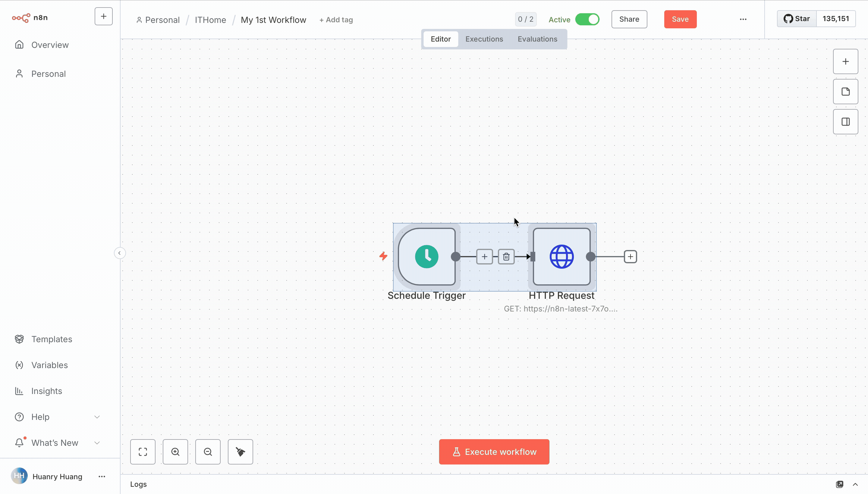Add a sticky note to canvas
The height and width of the screenshot is (494, 868).
point(845,92)
